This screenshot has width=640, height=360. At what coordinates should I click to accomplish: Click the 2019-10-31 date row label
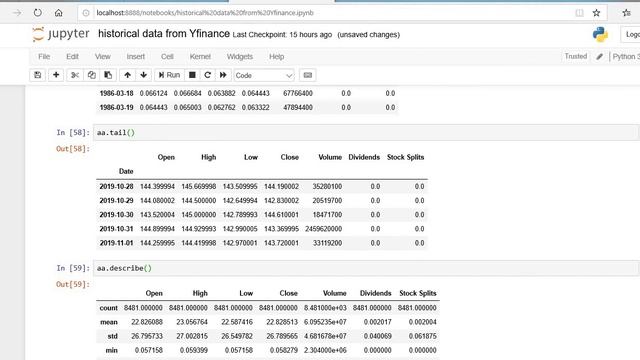pyautogui.click(x=116, y=229)
